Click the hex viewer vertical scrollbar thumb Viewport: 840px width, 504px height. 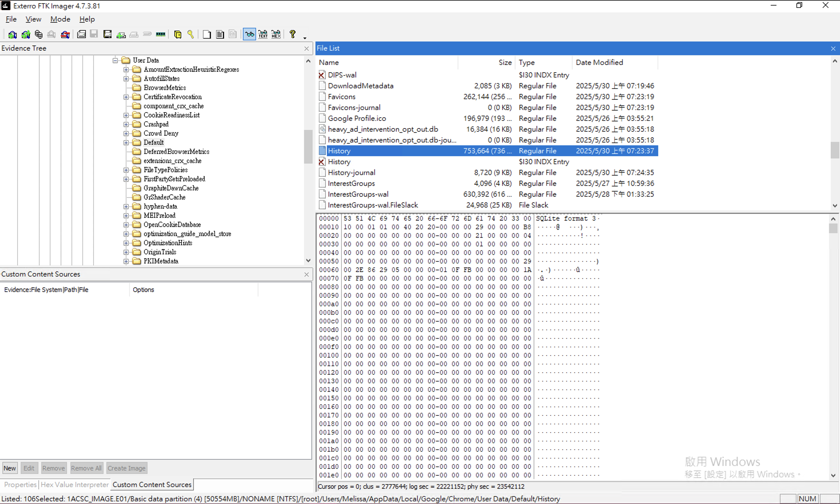tap(833, 228)
